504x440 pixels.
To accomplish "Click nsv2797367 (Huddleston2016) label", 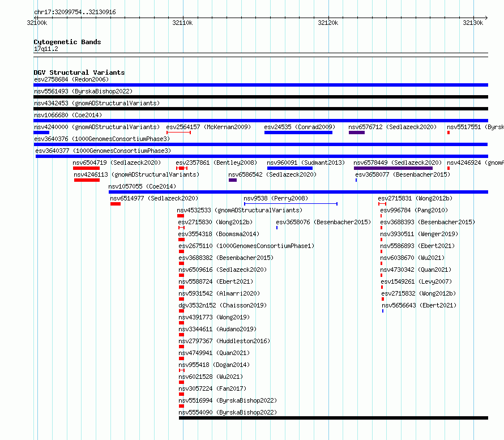I will coord(224,341).
